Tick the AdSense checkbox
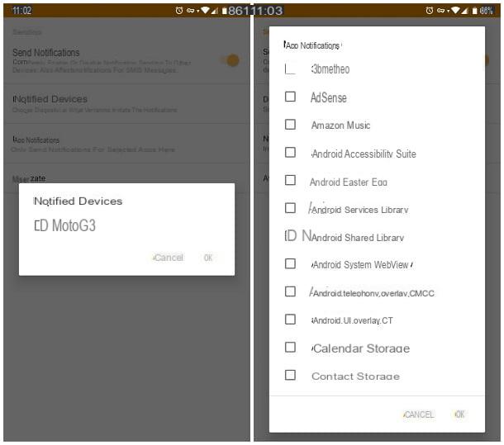504x445 pixels. tap(290, 97)
